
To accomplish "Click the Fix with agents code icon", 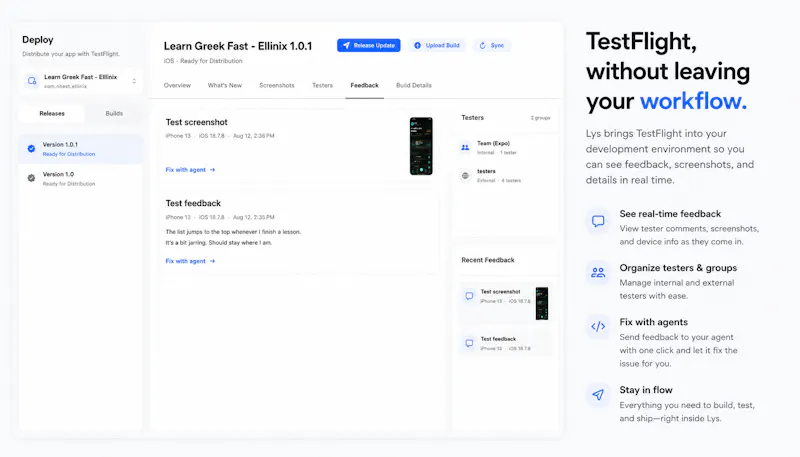I will click(x=598, y=326).
